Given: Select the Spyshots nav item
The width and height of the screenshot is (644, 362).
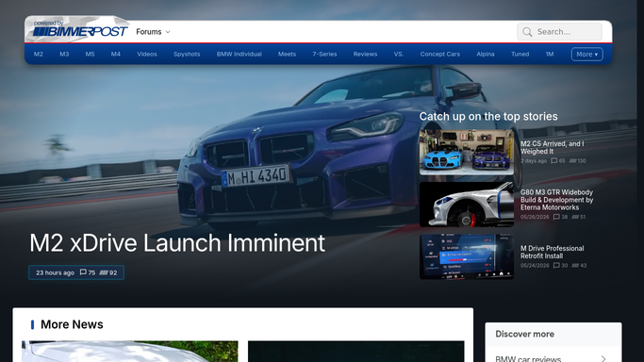Looking at the screenshot, I should pyautogui.click(x=187, y=54).
